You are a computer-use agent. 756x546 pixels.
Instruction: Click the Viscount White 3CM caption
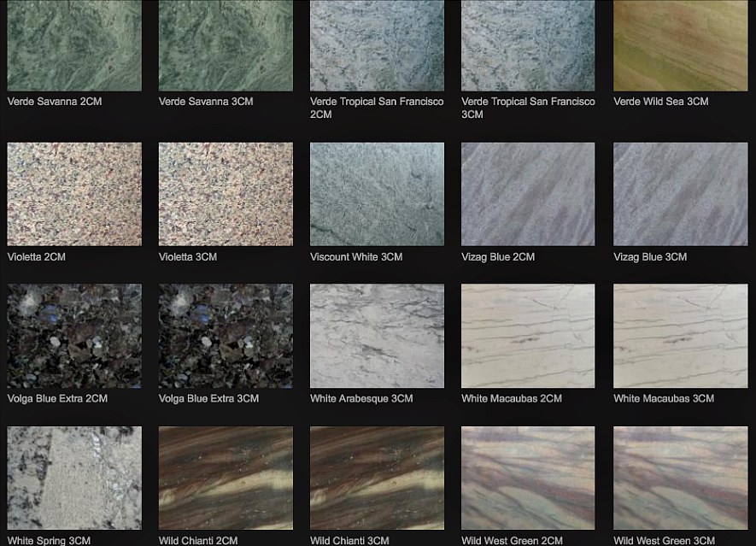click(356, 257)
